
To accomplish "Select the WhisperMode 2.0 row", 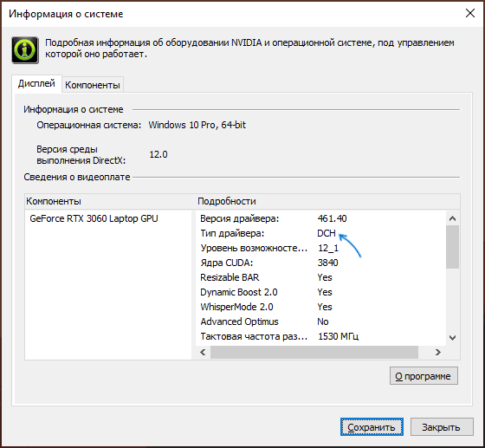I will tap(320, 307).
